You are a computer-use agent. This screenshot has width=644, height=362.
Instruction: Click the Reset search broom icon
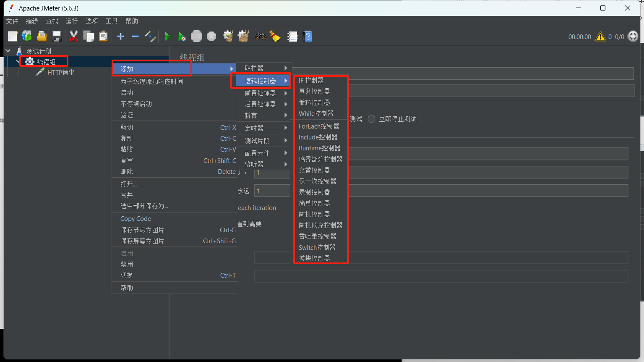[275, 37]
